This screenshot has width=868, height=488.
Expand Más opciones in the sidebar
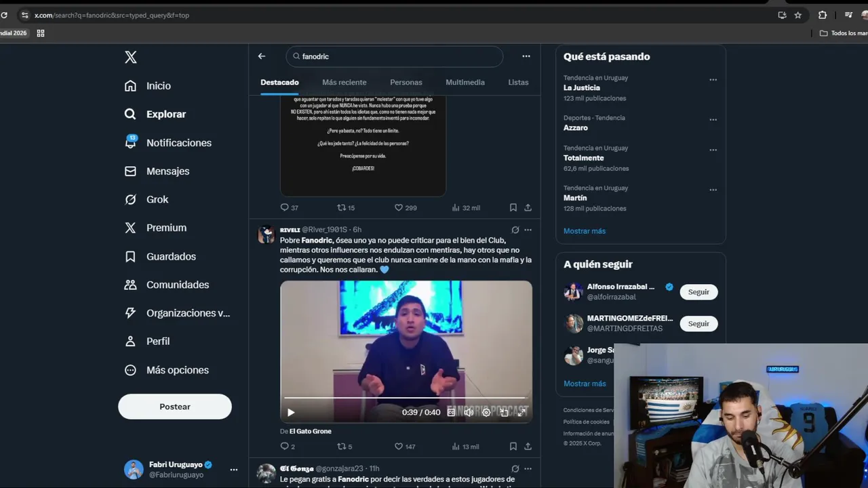click(166, 370)
